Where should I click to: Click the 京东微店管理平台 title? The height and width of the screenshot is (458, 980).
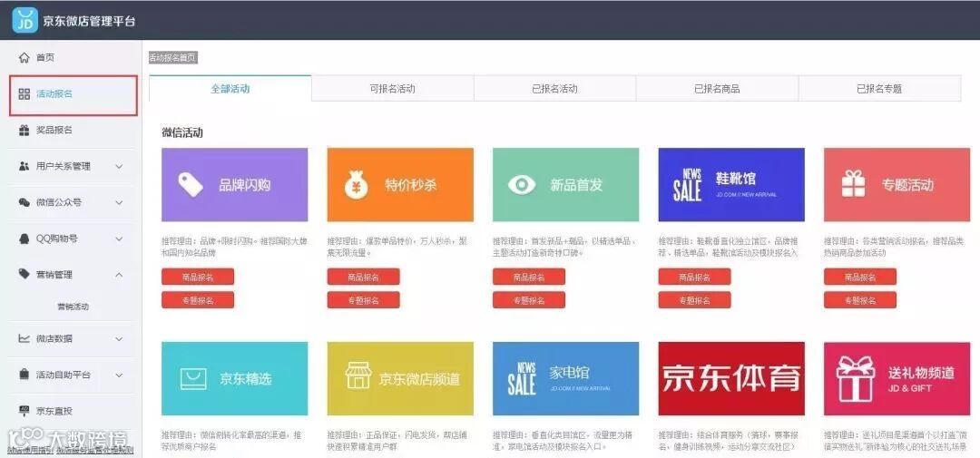89,21
